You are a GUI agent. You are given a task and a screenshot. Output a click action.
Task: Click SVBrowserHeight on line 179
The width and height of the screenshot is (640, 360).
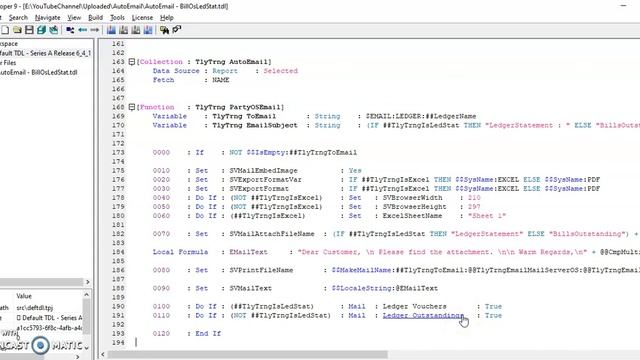[414, 207]
